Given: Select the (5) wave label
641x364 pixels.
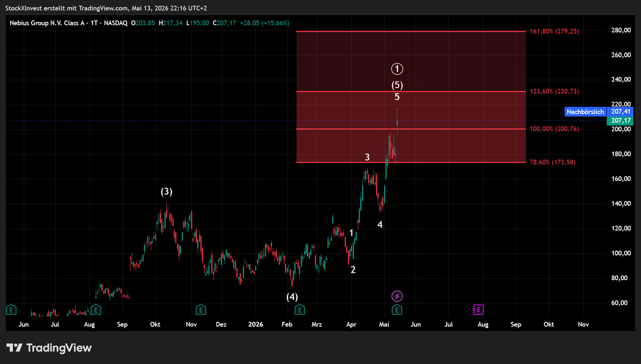Looking at the screenshot, I should pos(397,85).
